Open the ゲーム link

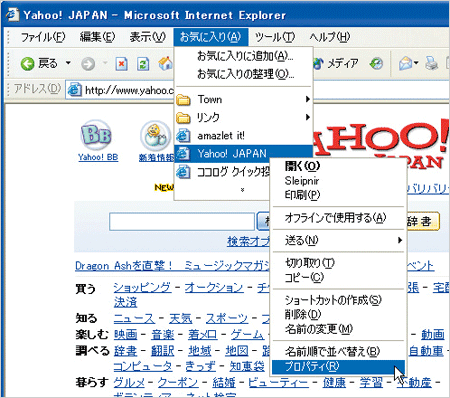(x=248, y=334)
